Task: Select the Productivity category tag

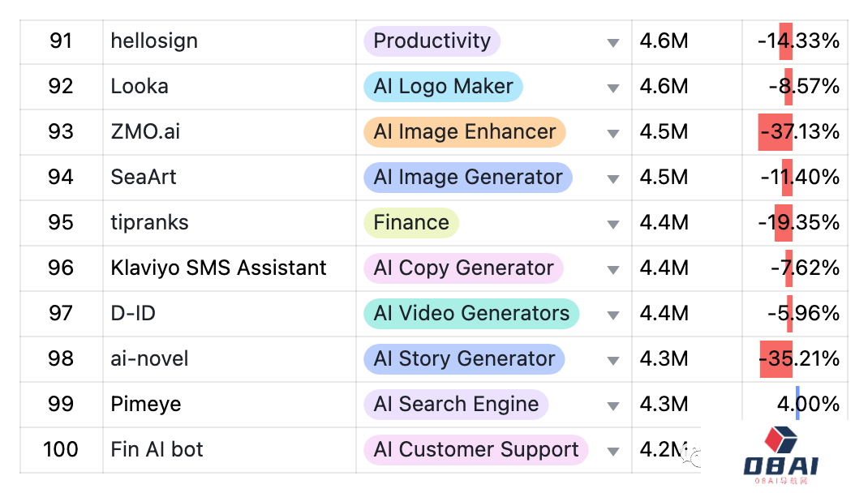Action: point(432,41)
